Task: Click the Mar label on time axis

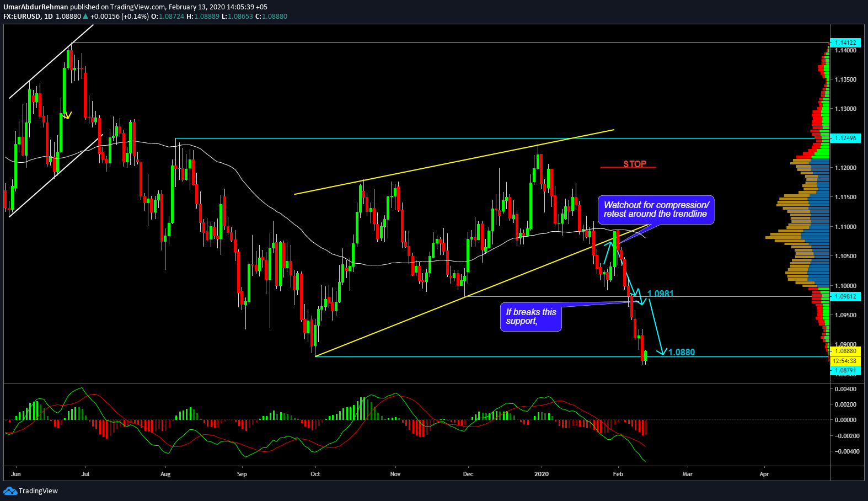Action: 688,474
